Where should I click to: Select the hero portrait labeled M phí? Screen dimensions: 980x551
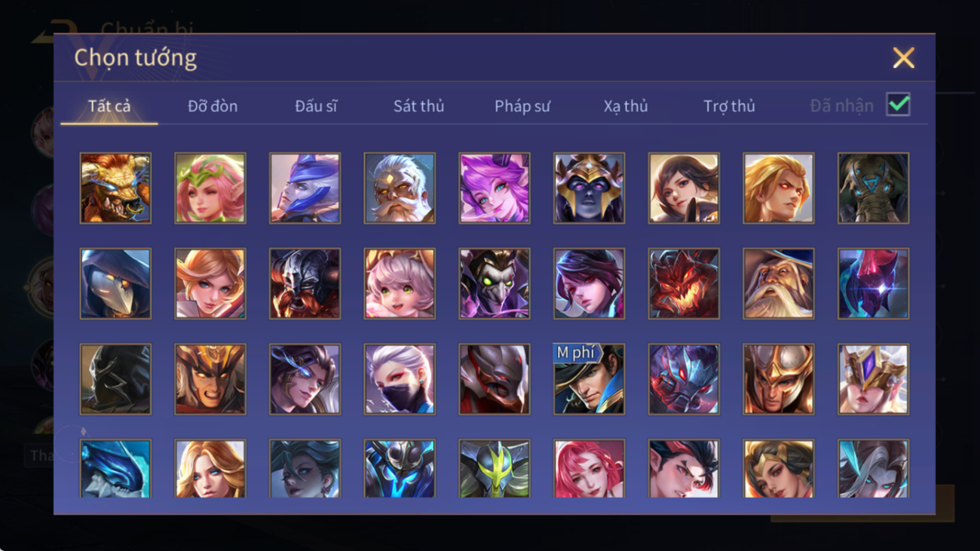(x=589, y=379)
